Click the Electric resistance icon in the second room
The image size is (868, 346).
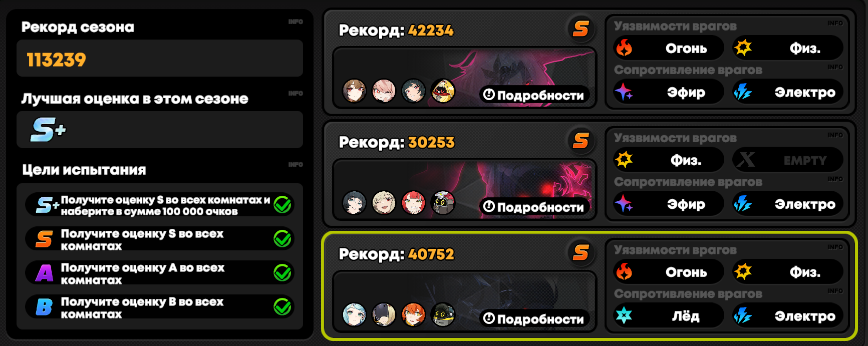[743, 204]
